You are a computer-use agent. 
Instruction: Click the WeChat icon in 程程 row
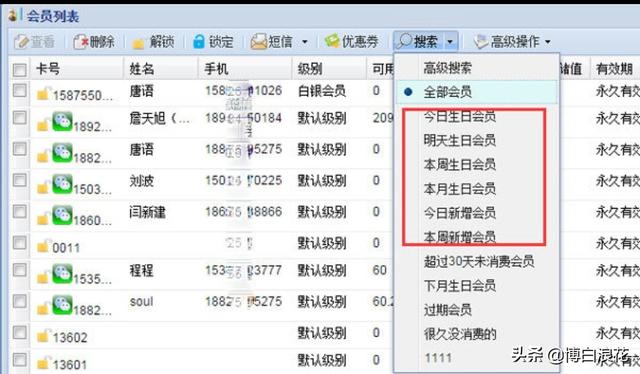(62, 274)
